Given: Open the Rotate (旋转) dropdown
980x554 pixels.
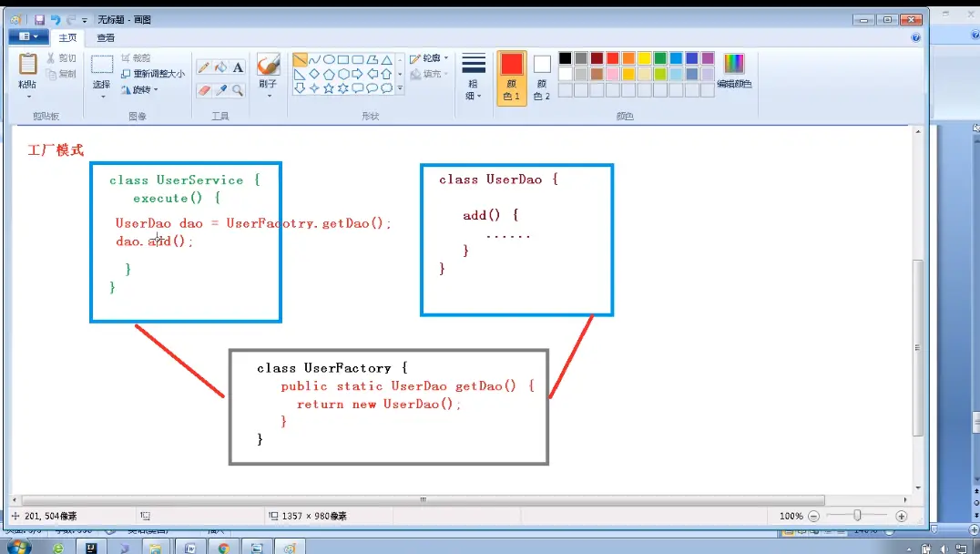Looking at the screenshot, I should (x=139, y=90).
